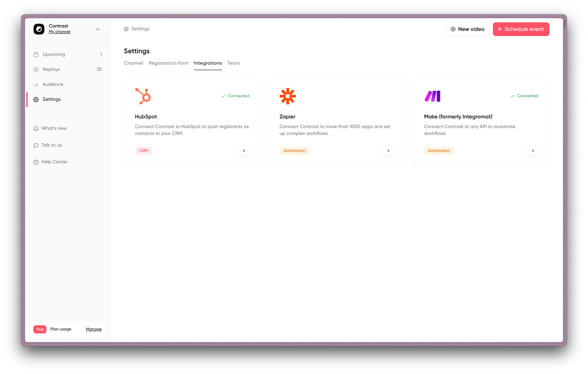588x374 pixels.
Task: Open the Contrast channel dropdown
Action: coord(98,29)
